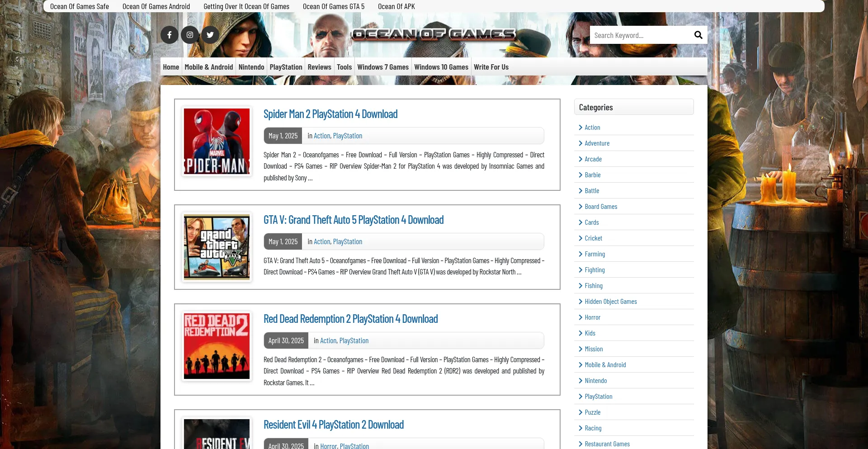Click Action tag under GTA V post
868x449 pixels.
[322, 241]
